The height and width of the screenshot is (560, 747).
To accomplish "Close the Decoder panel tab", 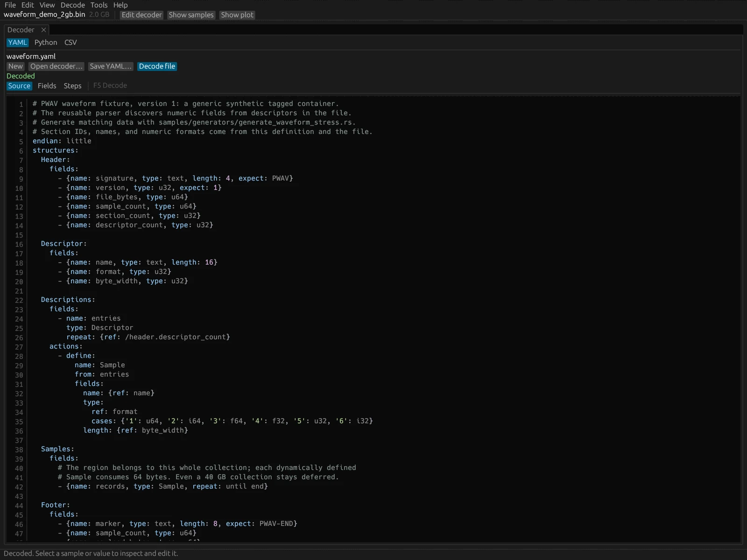I will pyautogui.click(x=43, y=30).
